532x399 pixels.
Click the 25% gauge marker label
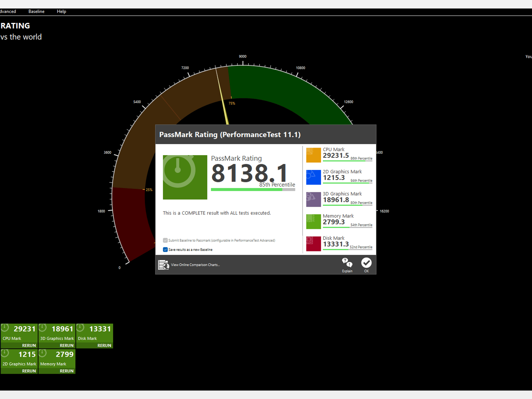(149, 190)
